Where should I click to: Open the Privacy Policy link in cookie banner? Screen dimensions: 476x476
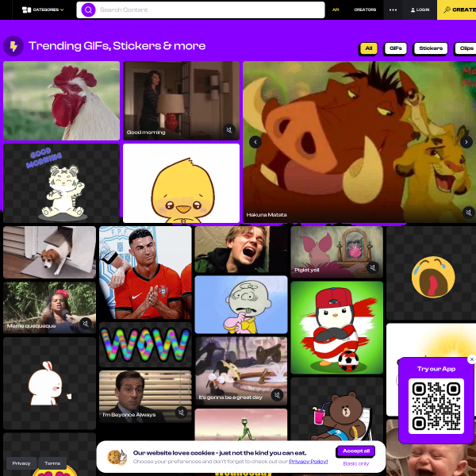[308, 462]
